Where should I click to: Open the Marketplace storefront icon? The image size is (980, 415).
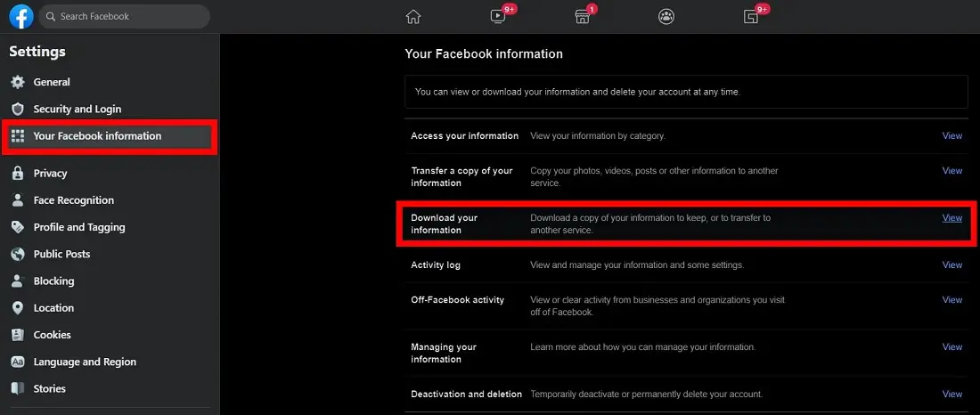click(582, 16)
